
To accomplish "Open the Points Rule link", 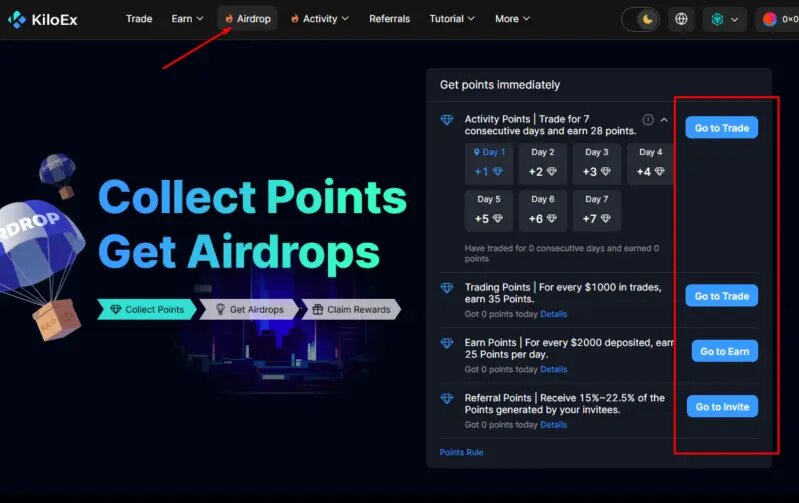I will pos(461,452).
